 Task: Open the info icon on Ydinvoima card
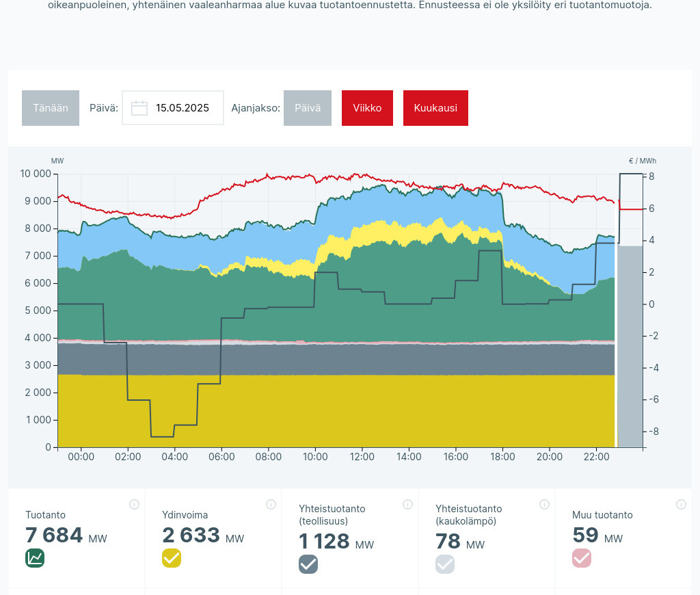[271, 505]
